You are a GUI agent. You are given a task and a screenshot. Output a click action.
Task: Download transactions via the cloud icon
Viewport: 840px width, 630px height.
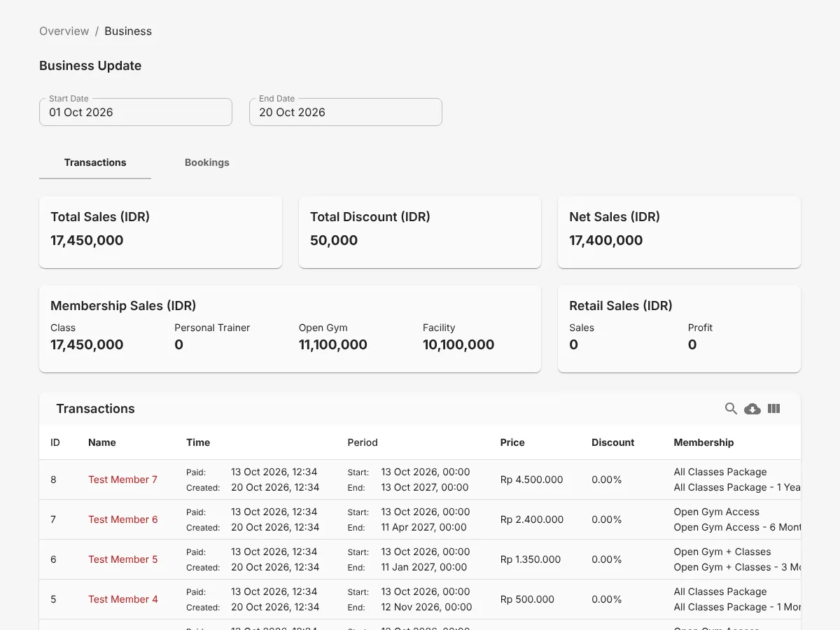(752, 409)
